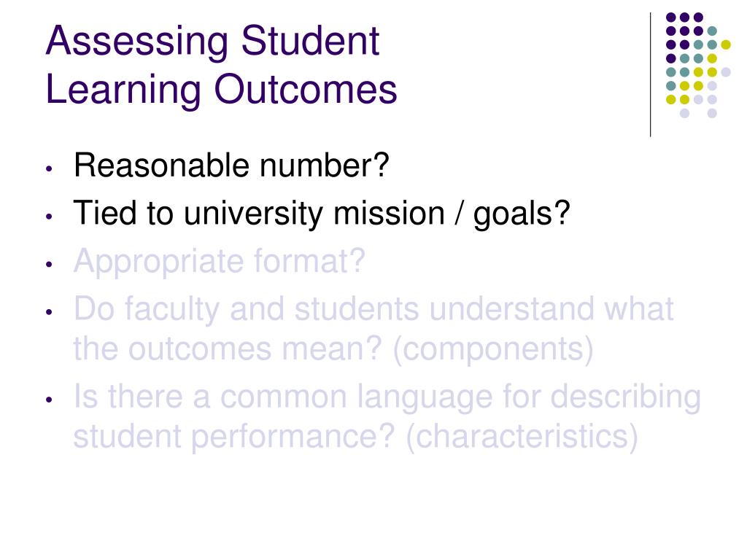Click the yellow dot at grid's right edge

[x=726, y=44]
